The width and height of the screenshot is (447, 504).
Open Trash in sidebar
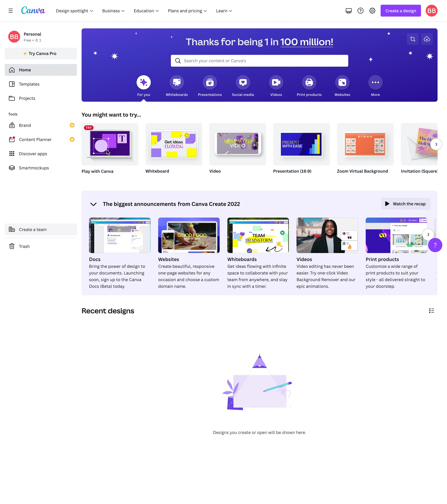tap(41, 246)
